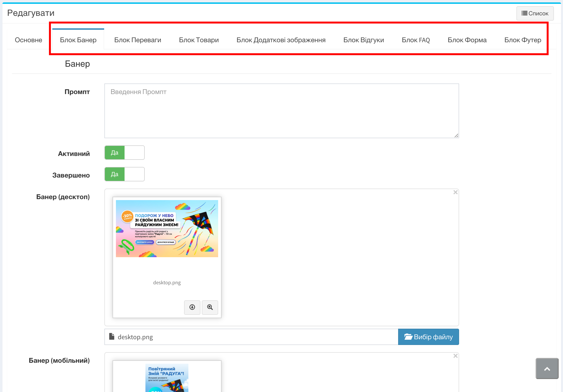Screen dimensions: 563x392
Task: Click the scroll-to-top arrow button
Action: coord(547,368)
